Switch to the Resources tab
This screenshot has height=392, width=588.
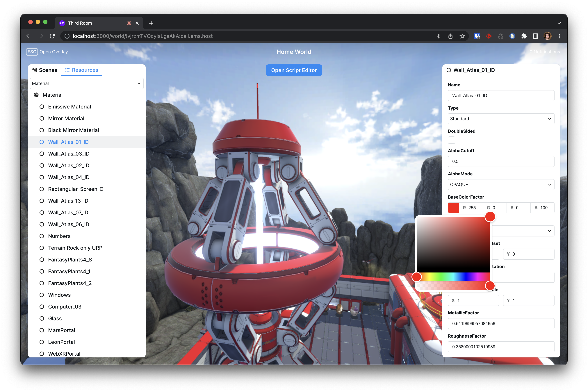[81, 70]
